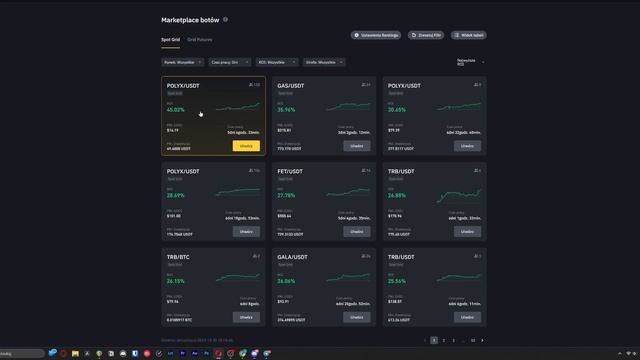Switch to Widok tabeli view
This screenshot has height=360, width=640.
469,35
